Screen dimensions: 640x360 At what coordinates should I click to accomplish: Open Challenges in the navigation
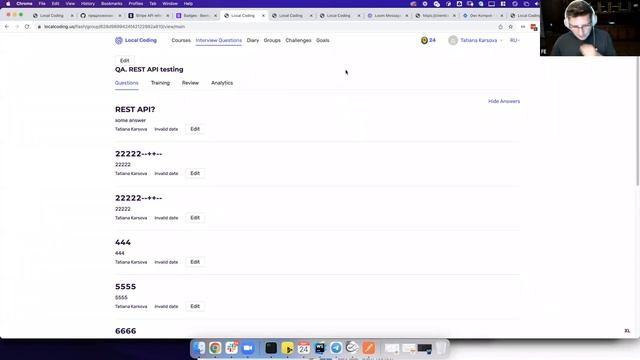(x=298, y=40)
